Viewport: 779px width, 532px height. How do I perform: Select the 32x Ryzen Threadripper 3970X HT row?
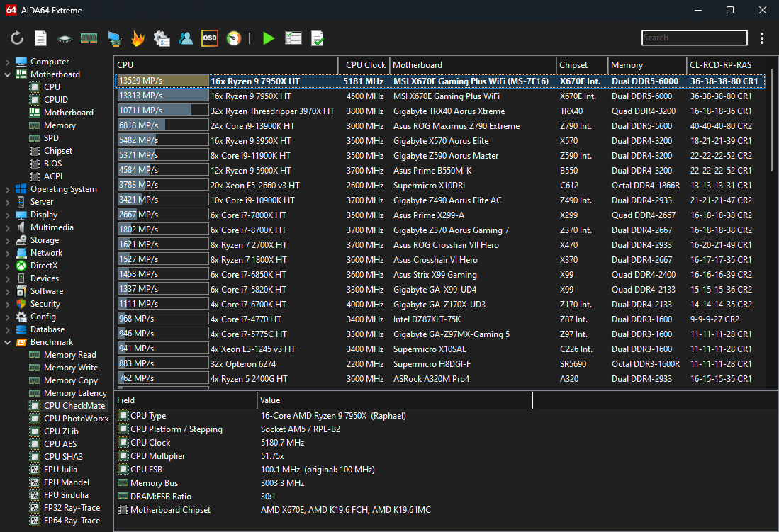(x=440, y=111)
